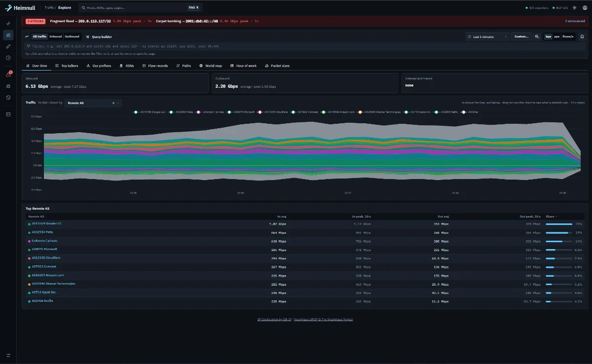Click the AS2906 Netflix table row
Image resolution: width=592 pixels, height=364 pixels.
tap(305, 301)
